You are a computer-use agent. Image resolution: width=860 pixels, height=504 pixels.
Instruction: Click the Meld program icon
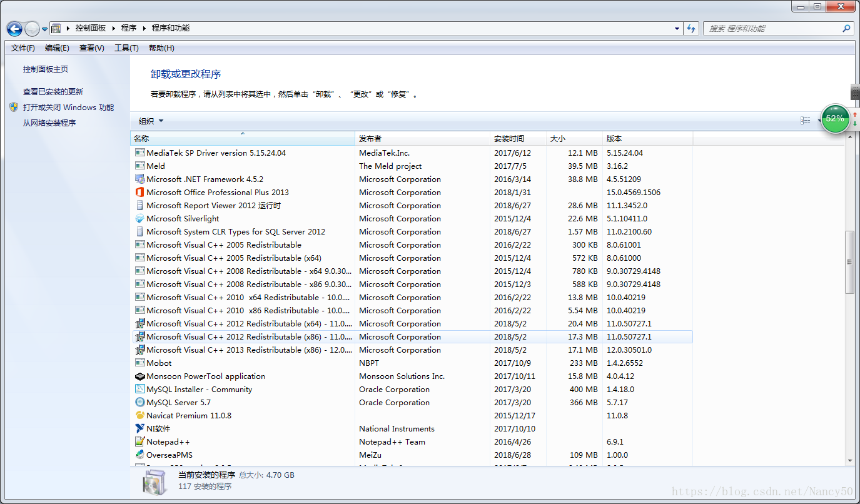140,166
